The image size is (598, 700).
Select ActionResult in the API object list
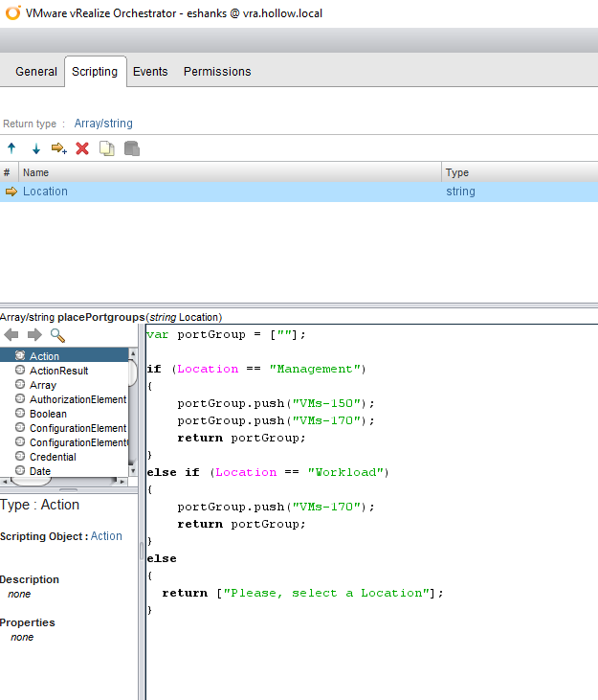(x=58, y=371)
